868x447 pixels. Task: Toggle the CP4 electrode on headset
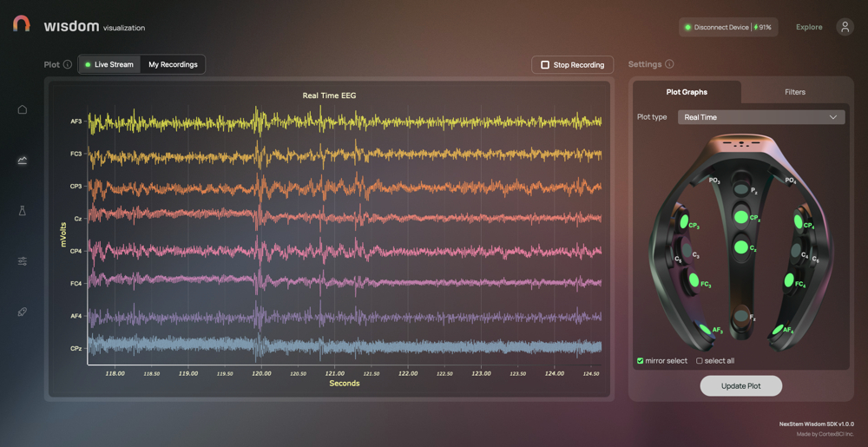[x=798, y=222]
